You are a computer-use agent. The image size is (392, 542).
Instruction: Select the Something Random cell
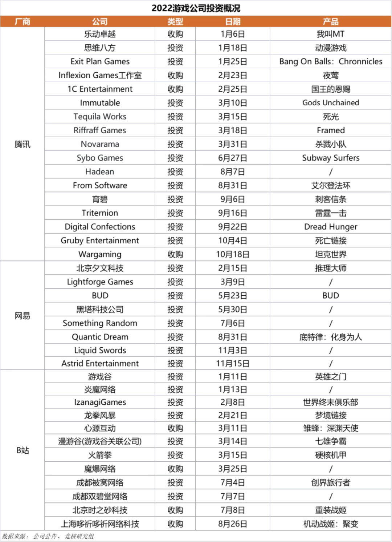100,323
